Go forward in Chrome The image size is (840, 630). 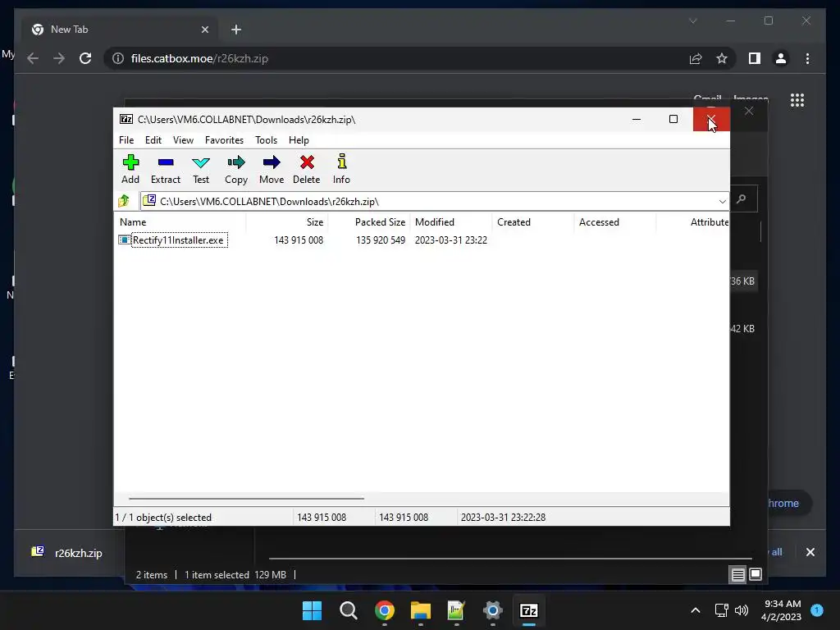[x=59, y=58]
